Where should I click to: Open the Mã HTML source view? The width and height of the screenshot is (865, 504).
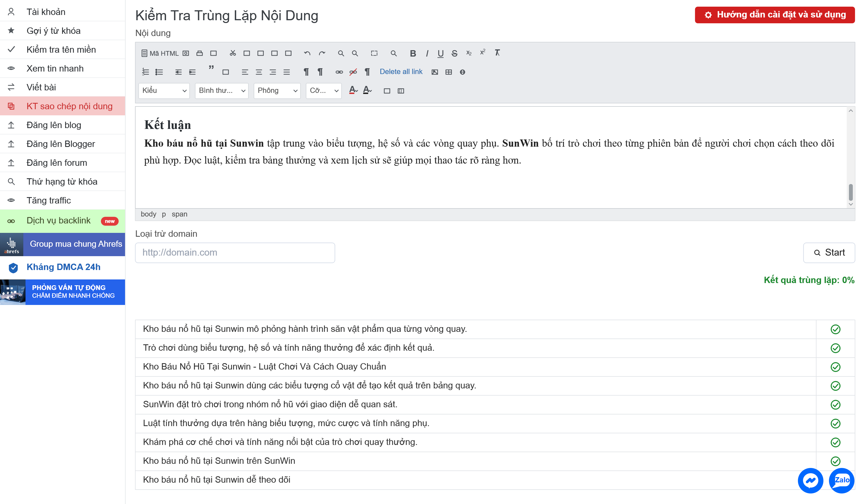pyautogui.click(x=160, y=53)
